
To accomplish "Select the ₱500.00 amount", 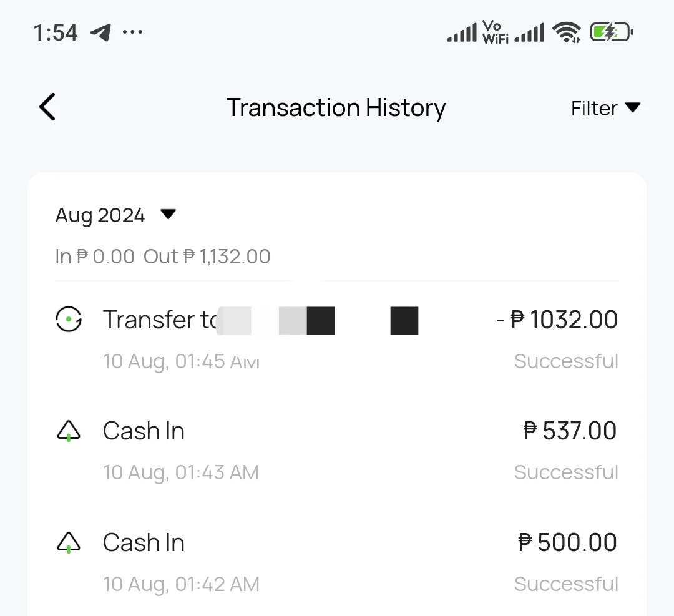I will [567, 542].
